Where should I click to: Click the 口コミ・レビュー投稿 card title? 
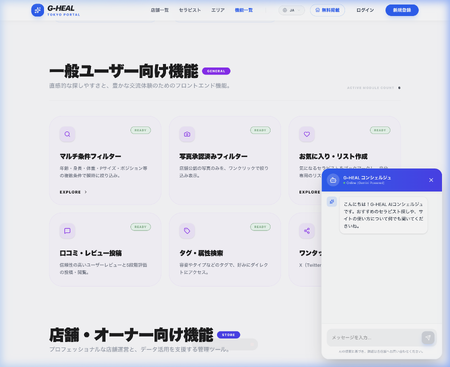click(x=91, y=253)
